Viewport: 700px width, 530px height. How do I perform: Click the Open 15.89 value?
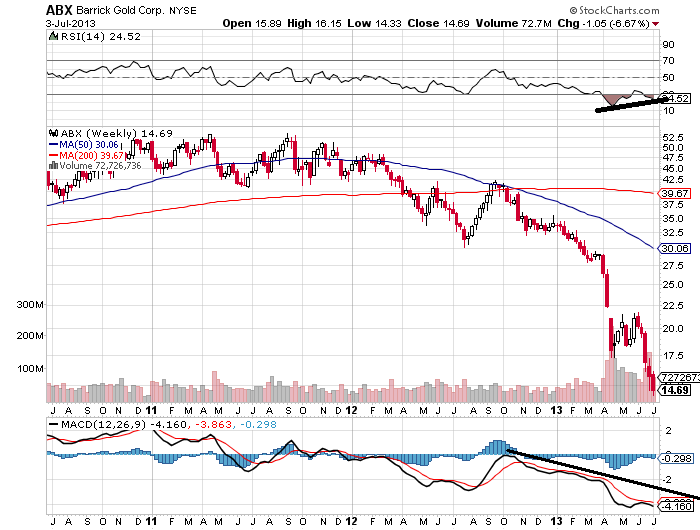coord(252,23)
